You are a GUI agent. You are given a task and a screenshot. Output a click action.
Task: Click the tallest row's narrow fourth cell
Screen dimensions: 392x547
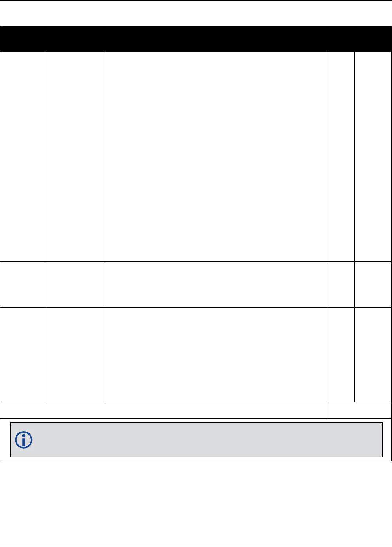342,157
